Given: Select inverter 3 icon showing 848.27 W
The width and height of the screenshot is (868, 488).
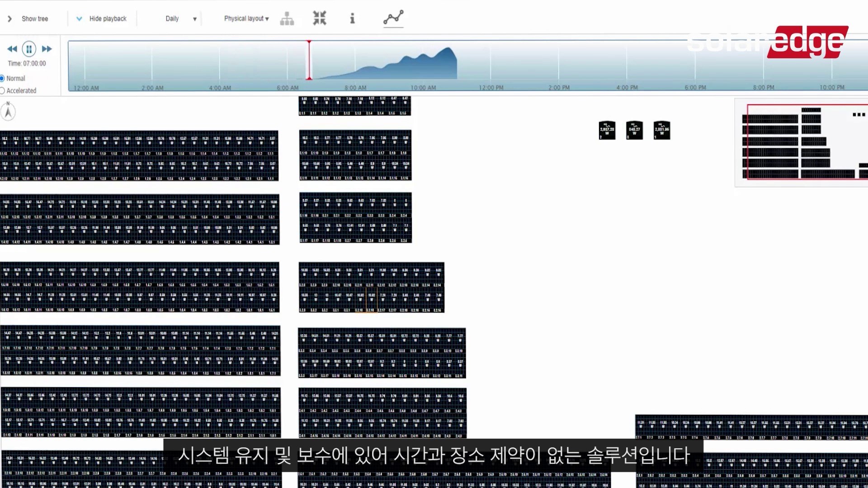Looking at the screenshot, I should (634, 130).
